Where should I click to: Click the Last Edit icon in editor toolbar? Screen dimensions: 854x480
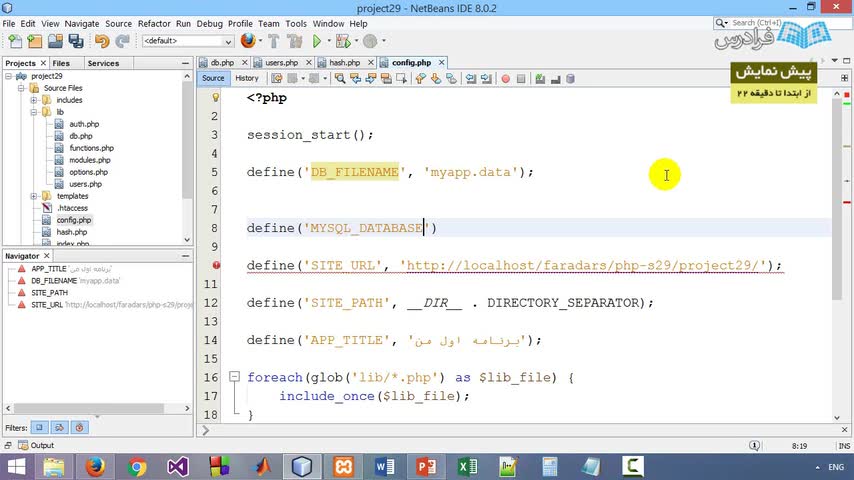click(277, 78)
